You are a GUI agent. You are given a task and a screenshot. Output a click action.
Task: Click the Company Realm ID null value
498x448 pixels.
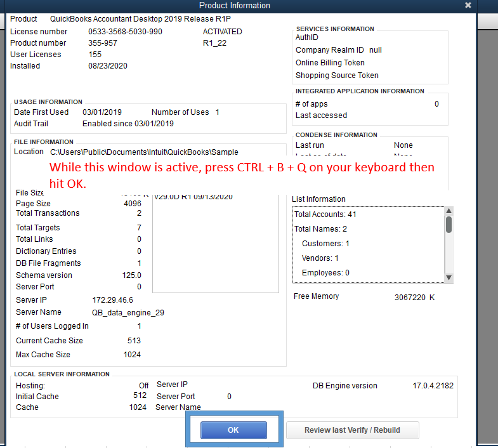point(376,50)
